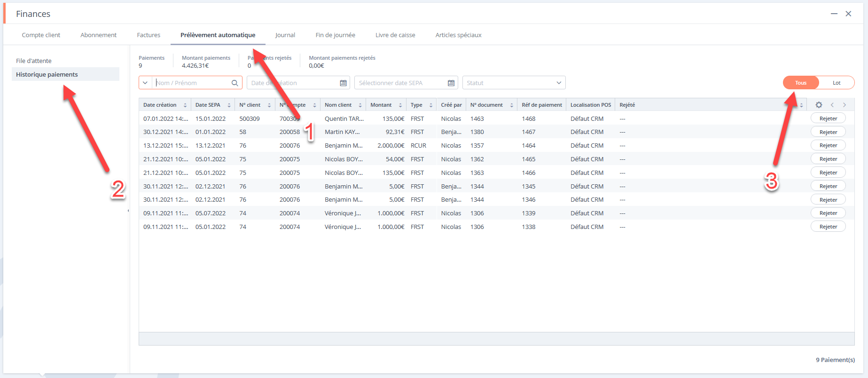Click document number 1357 cell
The image size is (868, 378).
coord(477,145)
